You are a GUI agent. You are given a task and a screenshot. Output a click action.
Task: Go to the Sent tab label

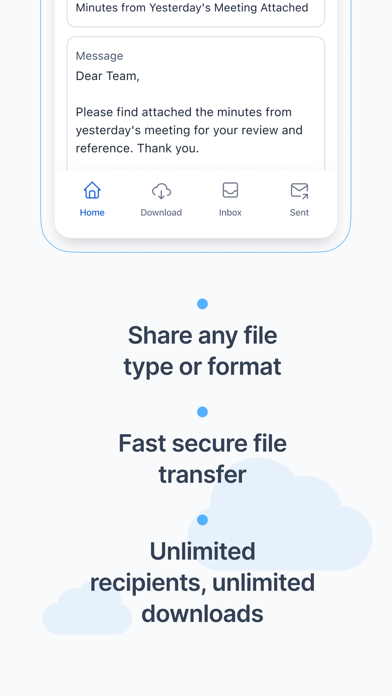point(299,213)
